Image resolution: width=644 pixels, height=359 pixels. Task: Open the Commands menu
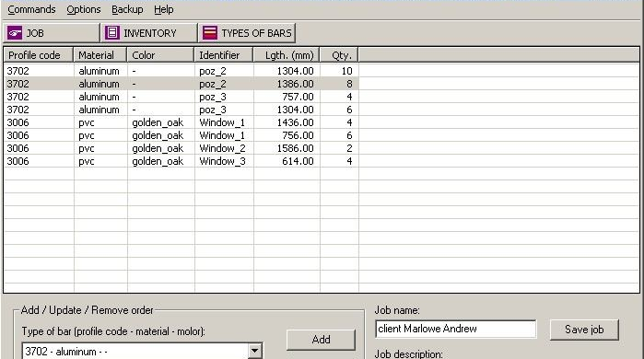pos(31,9)
